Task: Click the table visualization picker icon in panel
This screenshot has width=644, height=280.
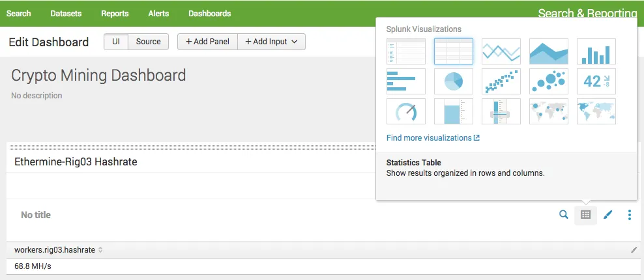Action: point(586,214)
